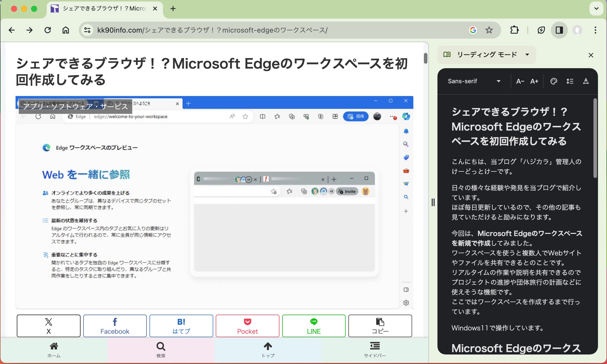Share article on LINE
This screenshot has height=364, width=607.
314,326
